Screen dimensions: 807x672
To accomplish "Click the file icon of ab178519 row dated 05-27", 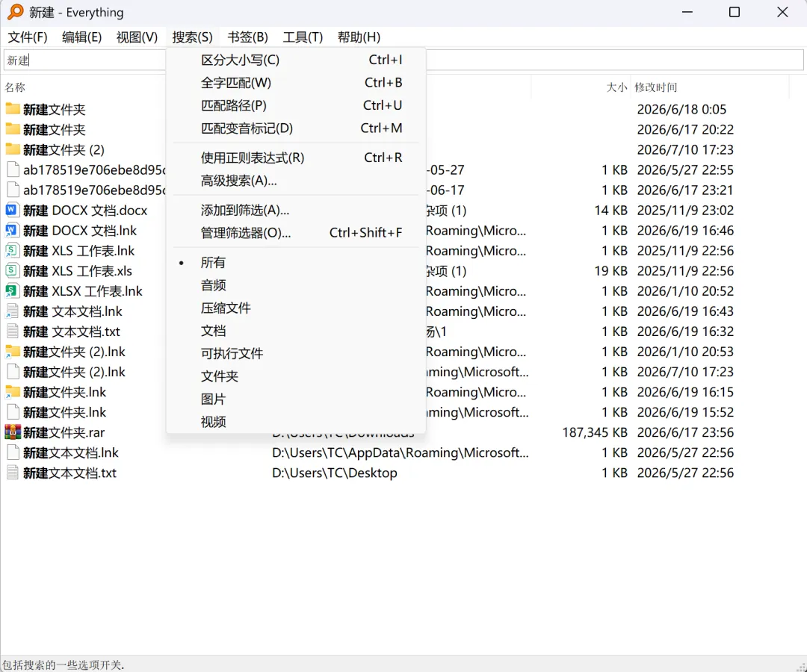I will click(x=13, y=169).
